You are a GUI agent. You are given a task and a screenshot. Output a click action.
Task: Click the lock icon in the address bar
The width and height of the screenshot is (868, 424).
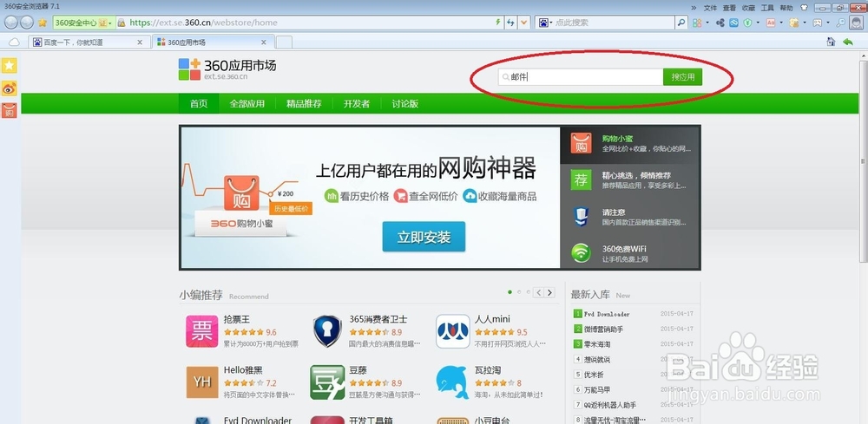(x=122, y=23)
